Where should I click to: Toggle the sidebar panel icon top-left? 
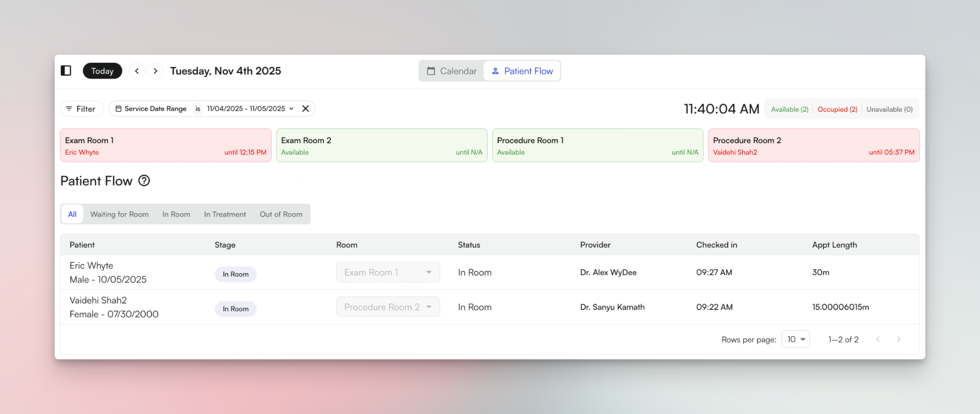pyautogui.click(x=66, y=71)
